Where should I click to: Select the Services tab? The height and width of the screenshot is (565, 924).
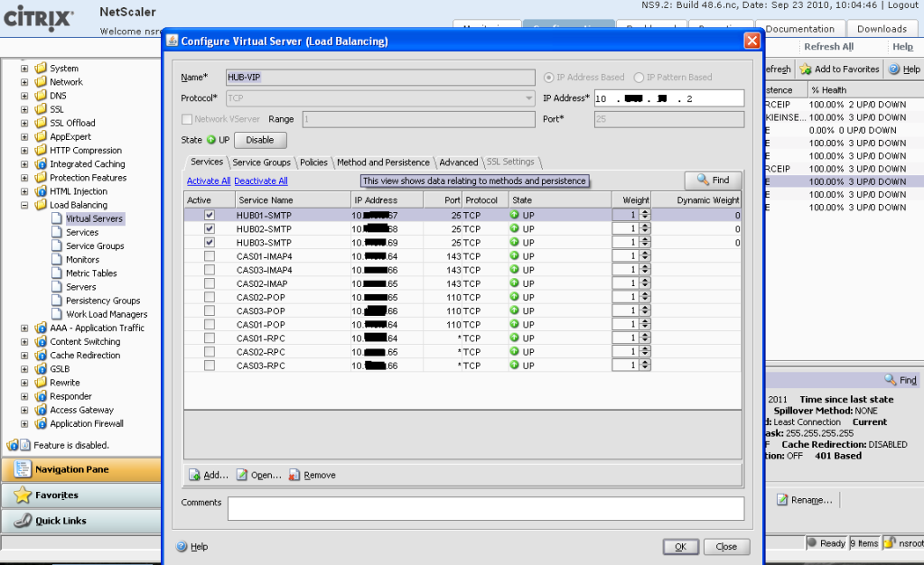click(207, 162)
